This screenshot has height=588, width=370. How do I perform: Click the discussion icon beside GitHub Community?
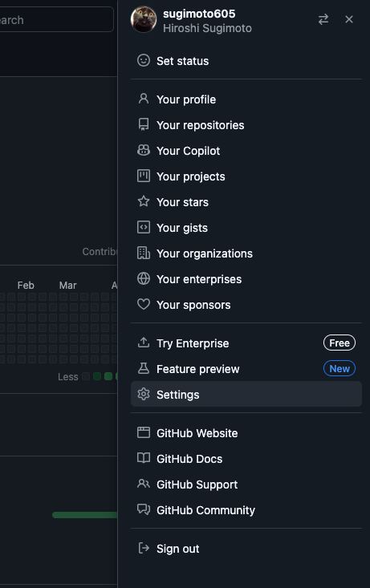(144, 509)
